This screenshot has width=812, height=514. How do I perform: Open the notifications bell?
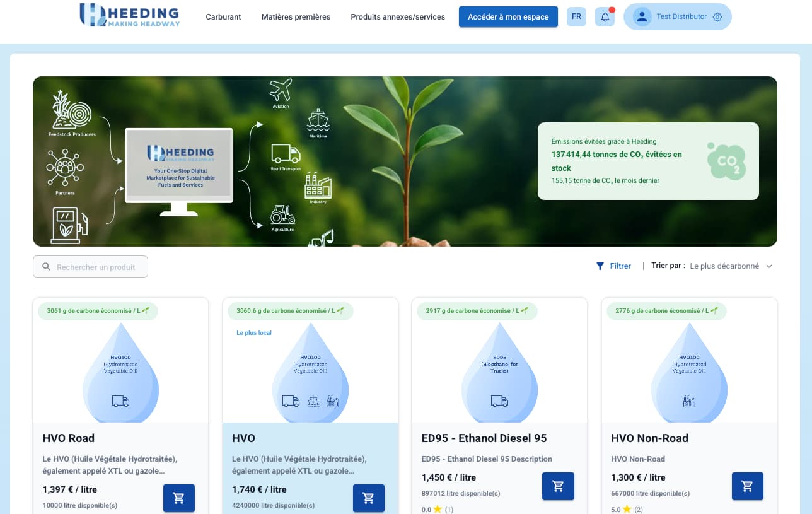click(x=605, y=17)
